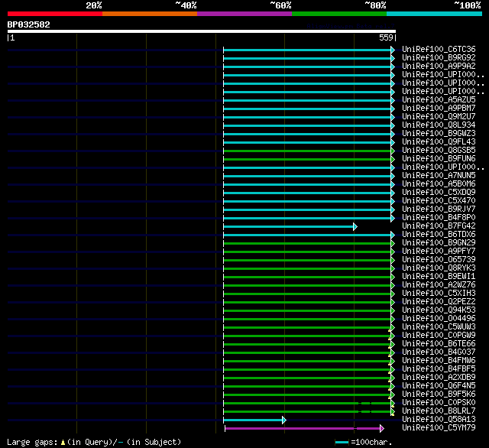Select the UniRef100_Q94K53 entry
The image size is (489, 448).
[x=439, y=310]
